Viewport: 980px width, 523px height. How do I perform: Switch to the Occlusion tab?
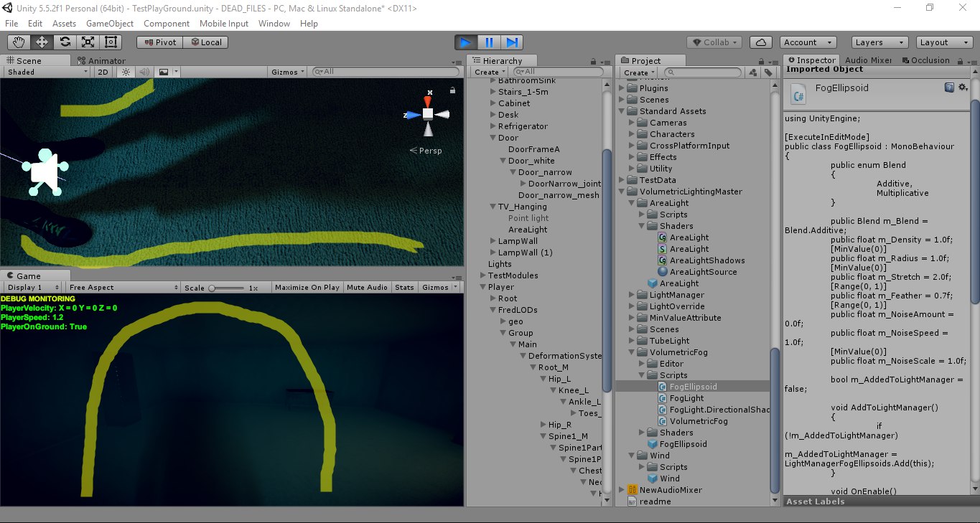925,60
